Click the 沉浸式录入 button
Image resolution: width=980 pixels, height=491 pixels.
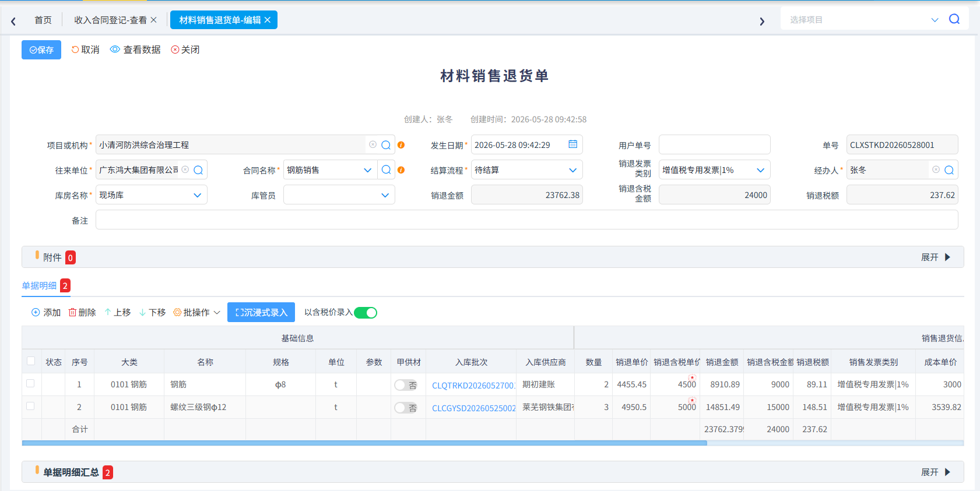coord(261,313)
